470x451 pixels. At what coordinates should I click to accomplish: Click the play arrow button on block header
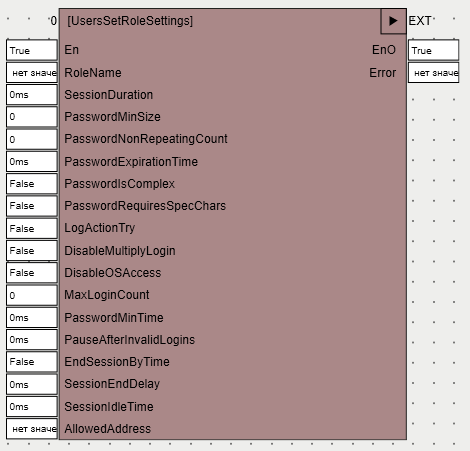pos(393,21)
